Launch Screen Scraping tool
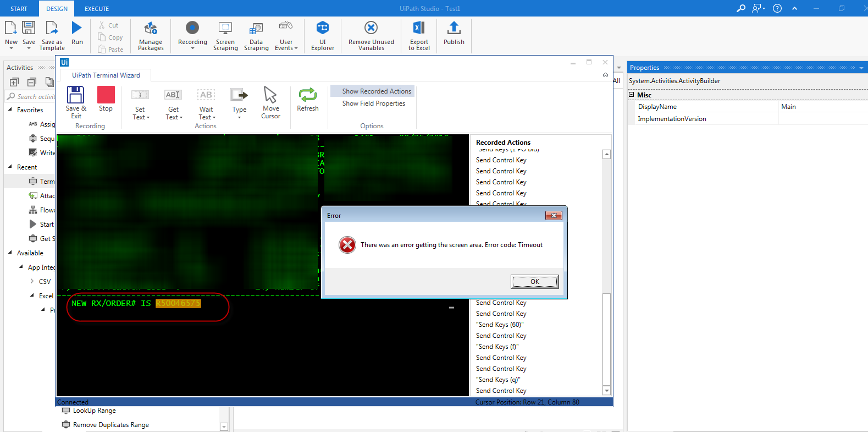868x432 pixels. point(225,36)
